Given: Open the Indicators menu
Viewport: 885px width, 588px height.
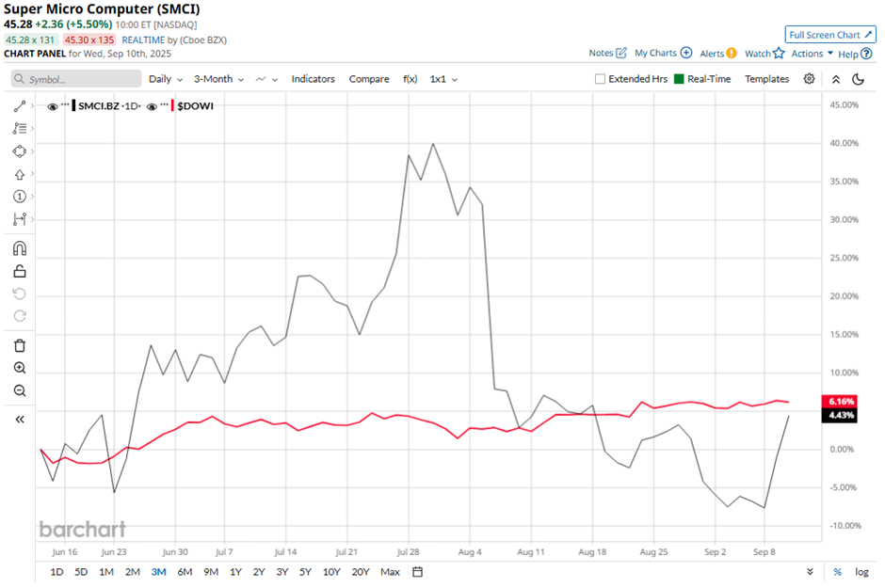Looking at the screenshot, I should [314, 79].
